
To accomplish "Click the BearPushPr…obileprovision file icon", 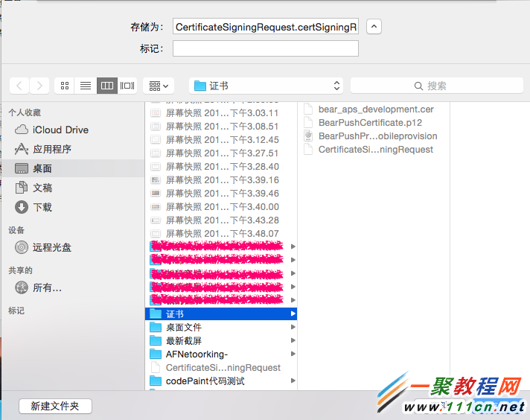I will point(308,136).
